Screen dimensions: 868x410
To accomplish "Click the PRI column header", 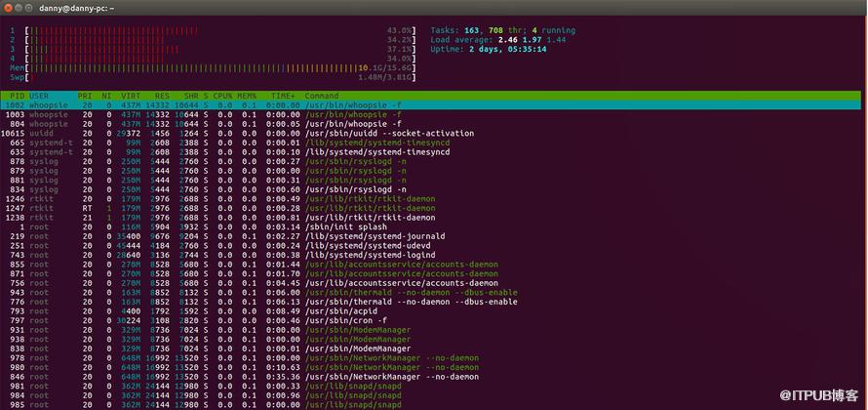I will point(85,96).
